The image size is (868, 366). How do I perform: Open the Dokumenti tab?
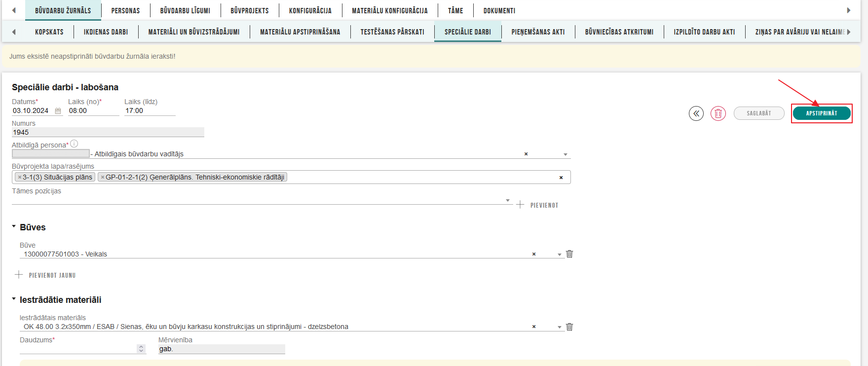click(x=499, y=10)
